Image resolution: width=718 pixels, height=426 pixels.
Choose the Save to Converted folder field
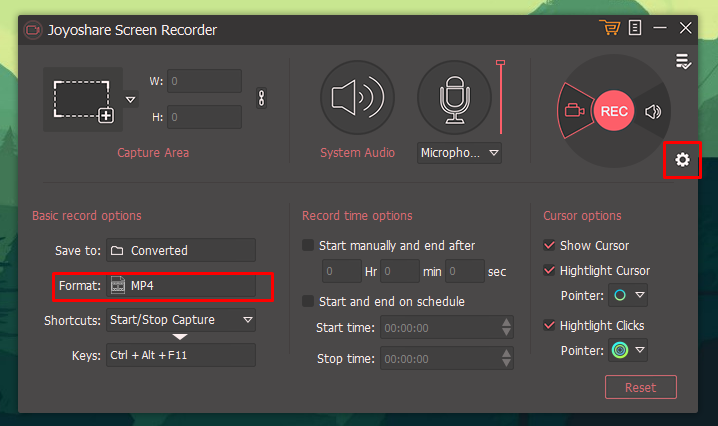tap(181, 250)
